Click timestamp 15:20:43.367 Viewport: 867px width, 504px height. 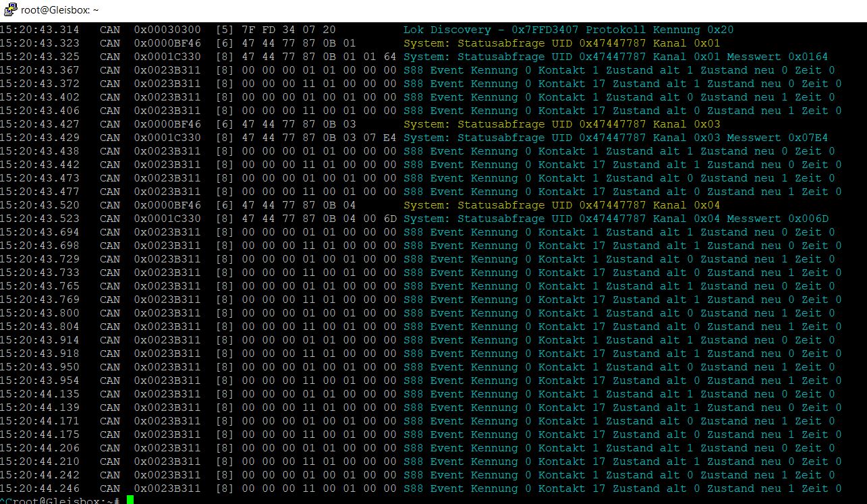[x=40, y=70]
